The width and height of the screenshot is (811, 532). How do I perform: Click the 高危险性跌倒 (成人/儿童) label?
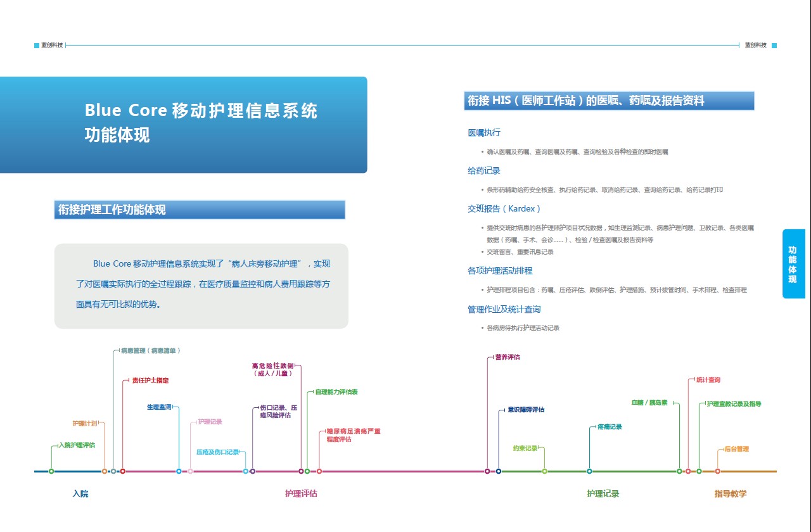(272, 370)
